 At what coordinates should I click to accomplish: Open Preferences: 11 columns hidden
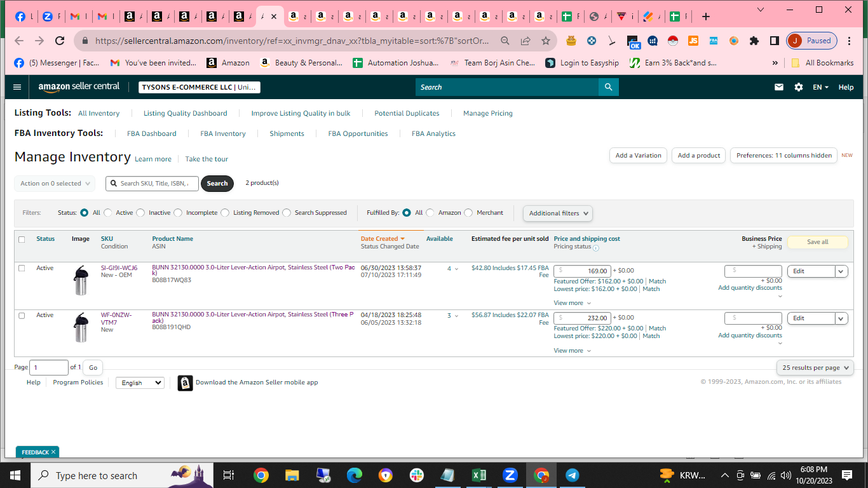point(783,156)
